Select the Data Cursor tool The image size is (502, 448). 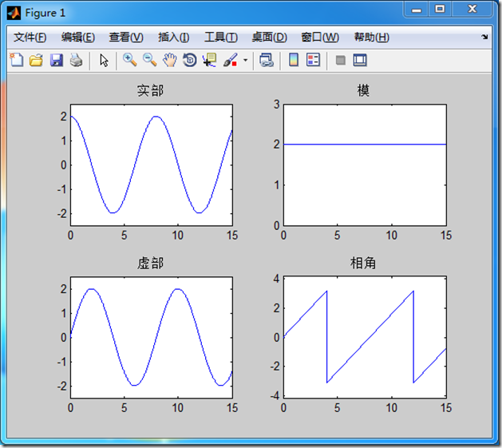(x=209, y=60)
